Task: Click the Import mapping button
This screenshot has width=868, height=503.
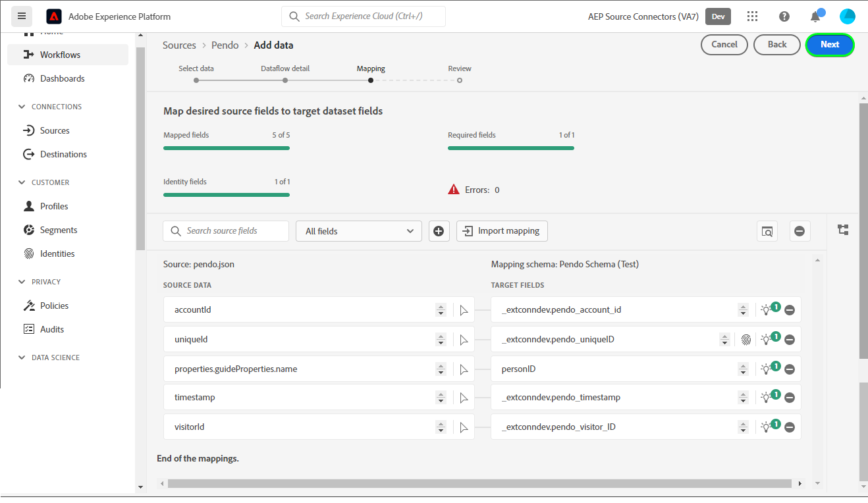Action: (502, 231)
